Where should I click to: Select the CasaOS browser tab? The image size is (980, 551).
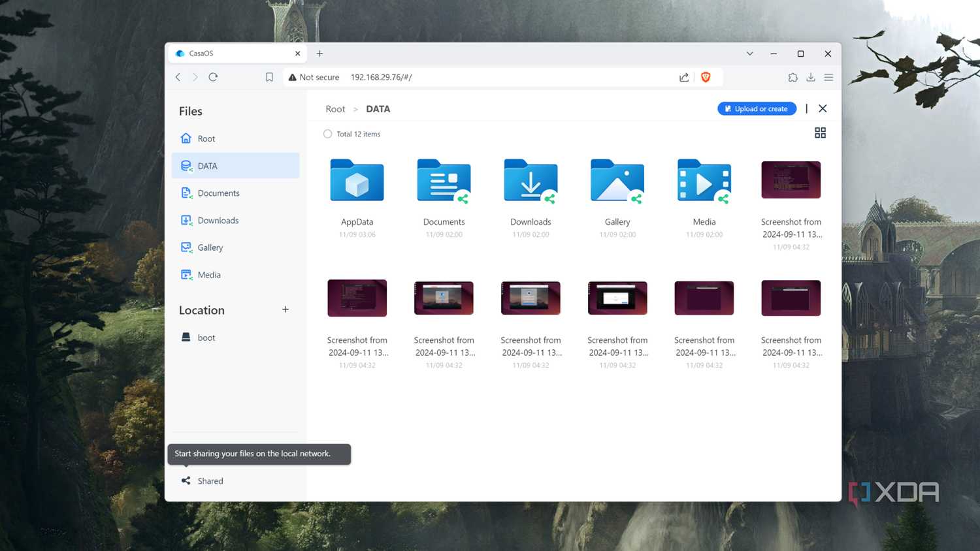[238, 54]
